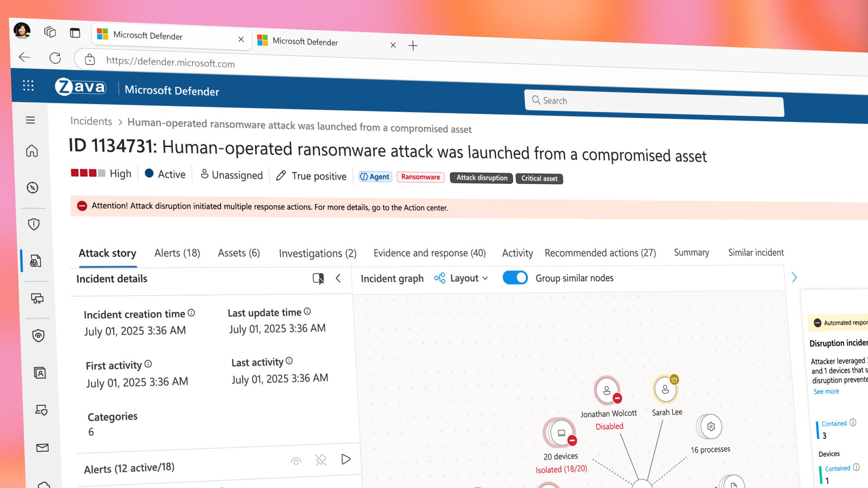Click the Search input field

654,101
